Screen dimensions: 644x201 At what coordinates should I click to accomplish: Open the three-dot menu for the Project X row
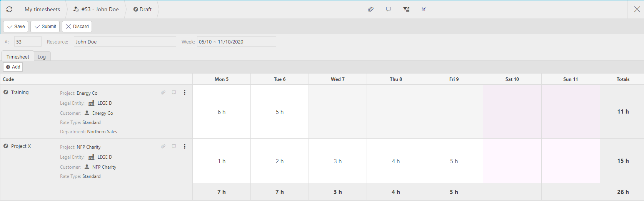(185, 146)
